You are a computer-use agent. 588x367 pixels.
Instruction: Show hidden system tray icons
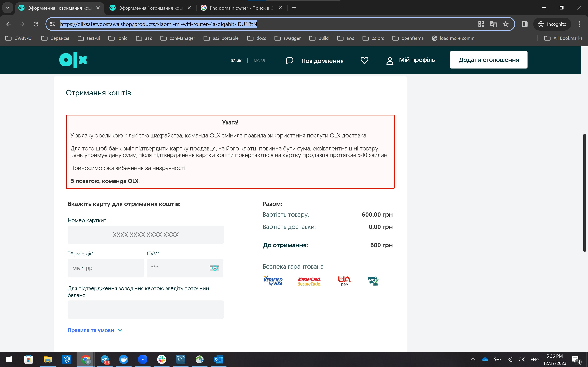pyautogui.click(x=473, y=359)
